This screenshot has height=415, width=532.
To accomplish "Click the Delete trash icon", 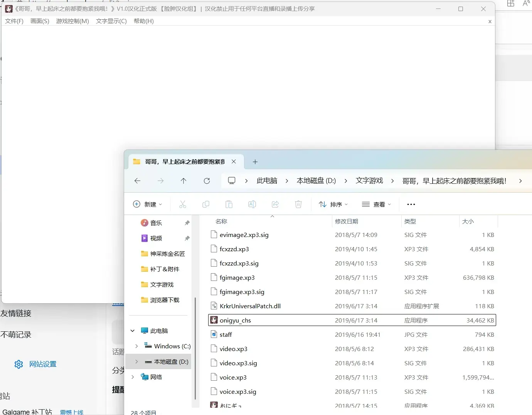I will click(298, 204).
